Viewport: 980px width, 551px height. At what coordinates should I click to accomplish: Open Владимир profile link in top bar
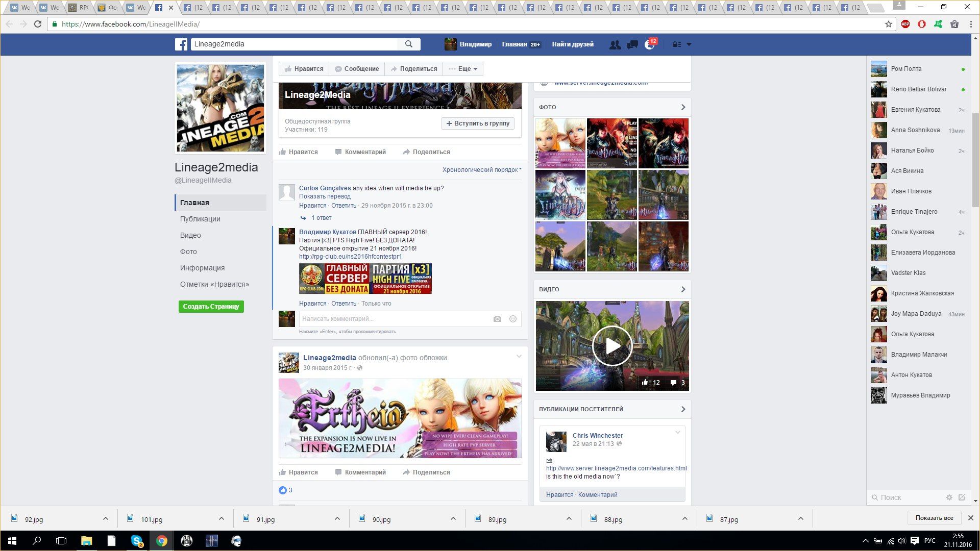(468, 44)
